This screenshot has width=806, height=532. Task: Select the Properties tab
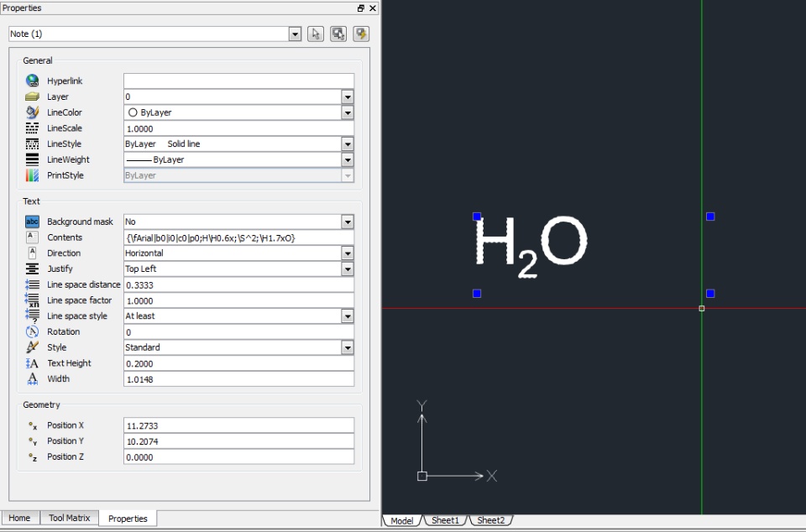pos(128,518)
